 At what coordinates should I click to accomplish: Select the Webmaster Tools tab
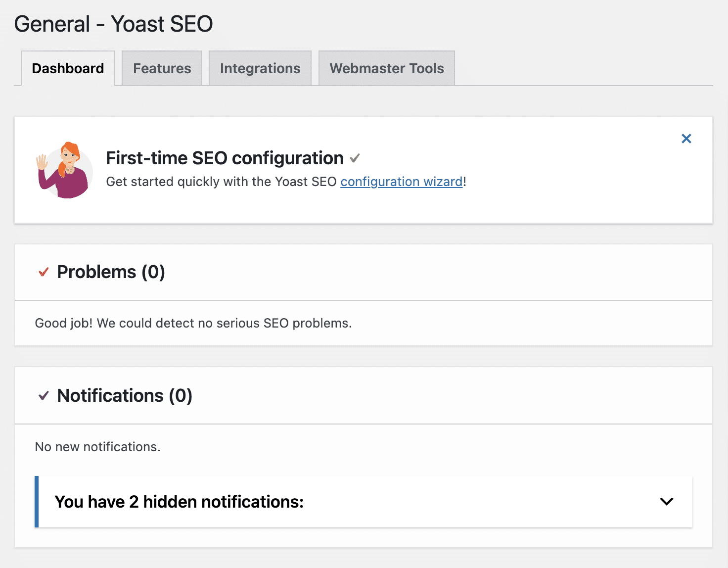pyautogui.click(x=387, y=68)
